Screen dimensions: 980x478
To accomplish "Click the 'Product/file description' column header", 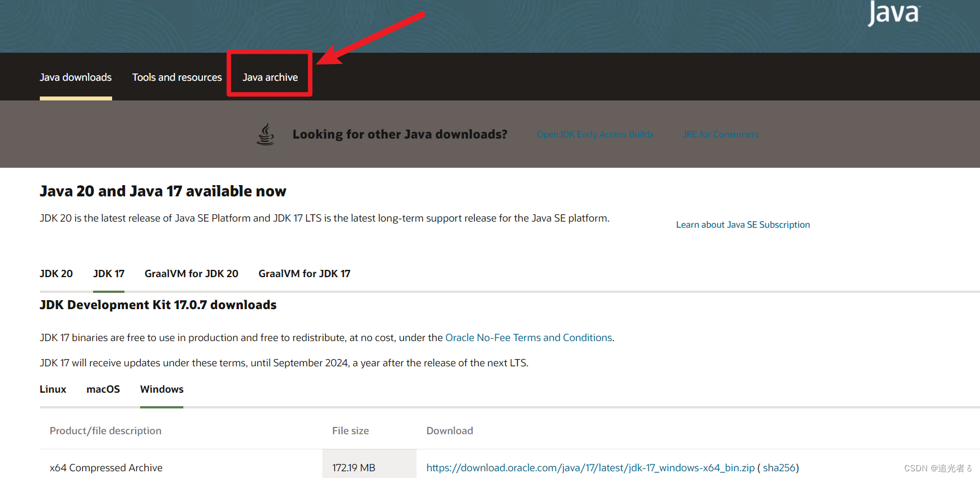I will point(105,431).
